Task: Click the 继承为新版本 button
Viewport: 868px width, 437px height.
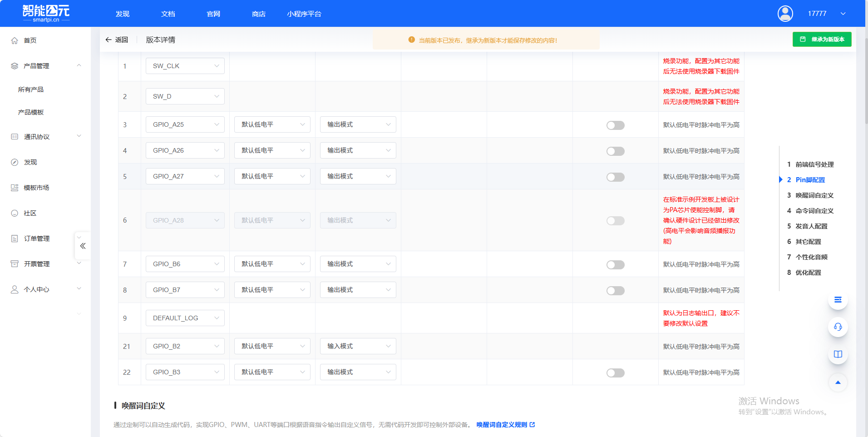Action: click(822, 40)
